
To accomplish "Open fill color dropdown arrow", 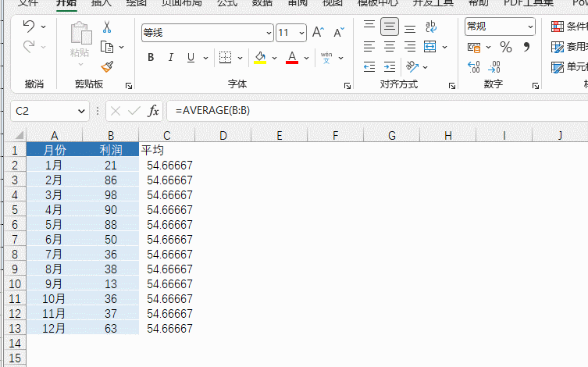I will [275, 58].
